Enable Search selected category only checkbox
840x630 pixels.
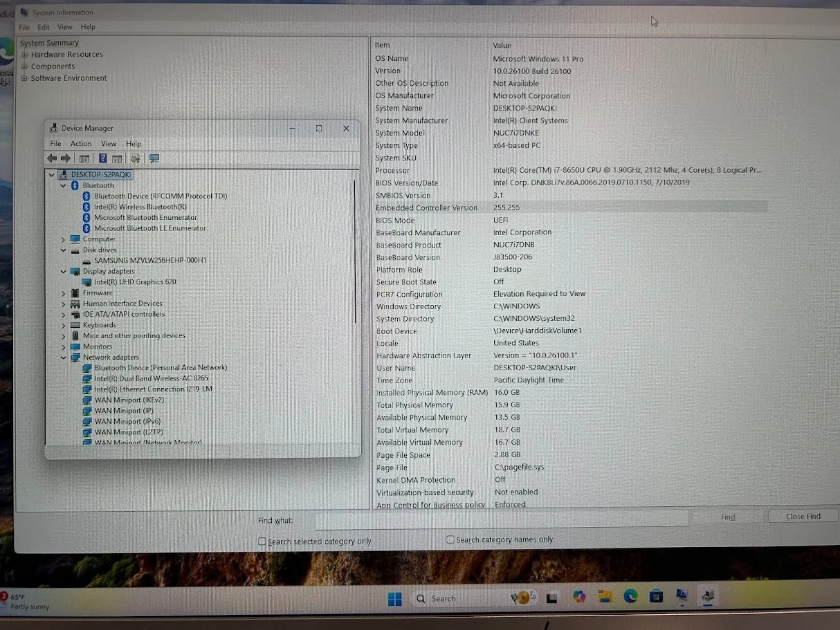(262, 541)
